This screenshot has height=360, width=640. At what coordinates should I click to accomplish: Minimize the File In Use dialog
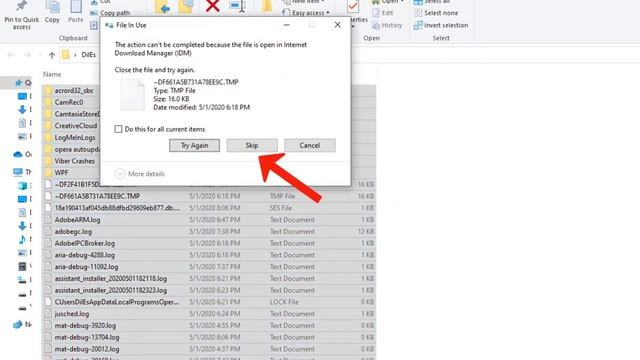pyautogui.click(x=287, y=25)
